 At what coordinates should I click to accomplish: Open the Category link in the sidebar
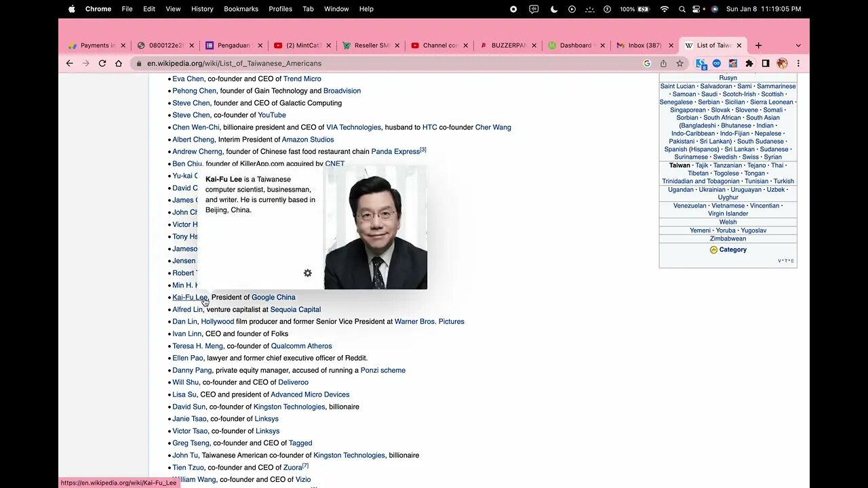(x=732, y=250)
